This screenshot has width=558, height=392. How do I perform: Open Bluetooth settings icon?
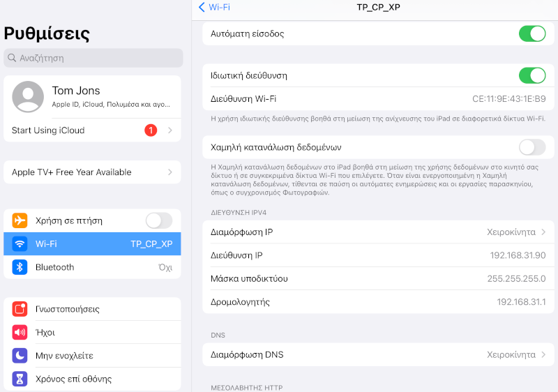coord(20,267)
